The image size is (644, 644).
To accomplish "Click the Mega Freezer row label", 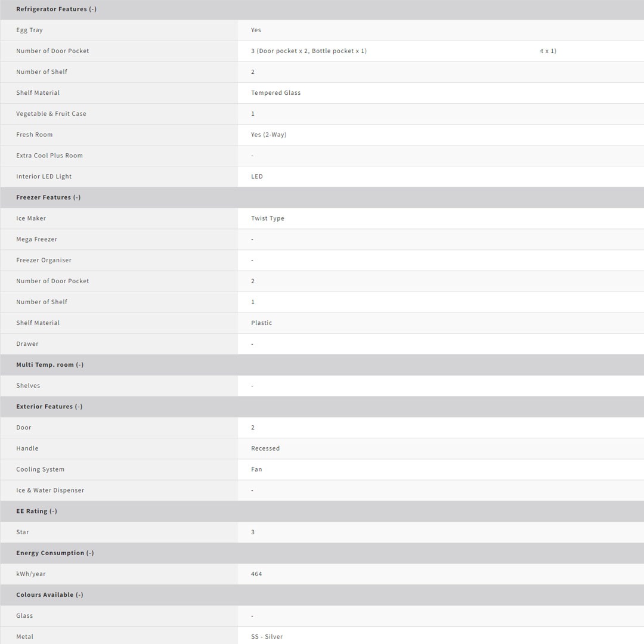I will [36, 239].
